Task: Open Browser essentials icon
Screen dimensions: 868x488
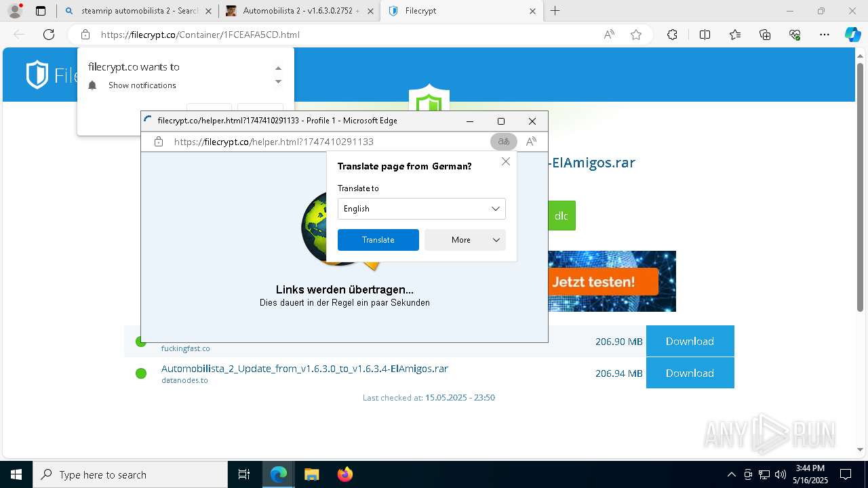Action: click(795, 35)
